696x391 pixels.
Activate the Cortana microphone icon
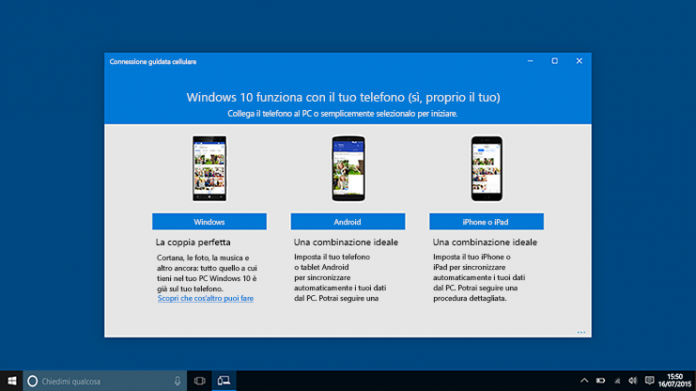177,381
